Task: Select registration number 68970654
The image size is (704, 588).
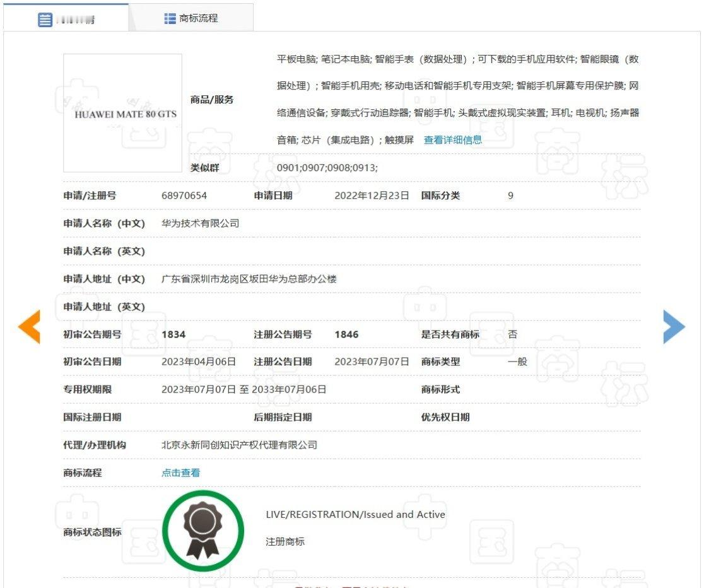Action: click(184, 196)
